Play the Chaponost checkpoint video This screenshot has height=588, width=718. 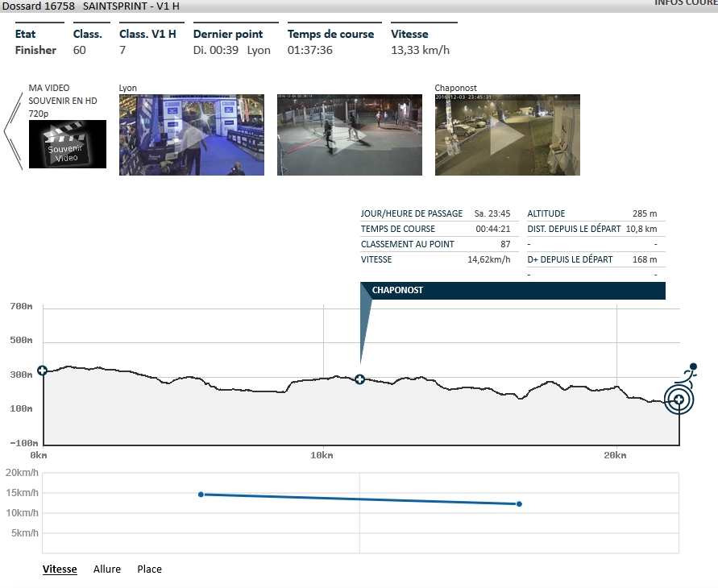coord(508,135)
